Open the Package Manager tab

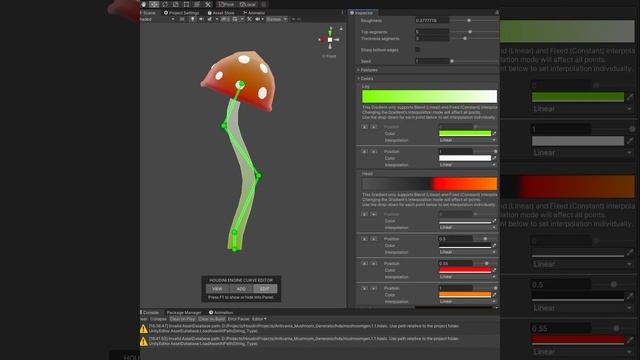tap(184, 312)
